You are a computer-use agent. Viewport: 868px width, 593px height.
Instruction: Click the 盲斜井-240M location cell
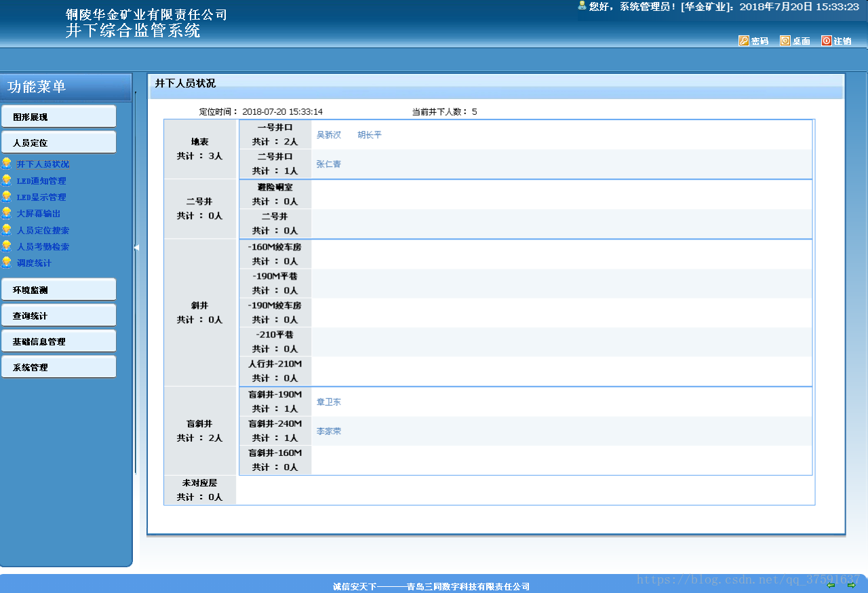click(x=275, y=431)
